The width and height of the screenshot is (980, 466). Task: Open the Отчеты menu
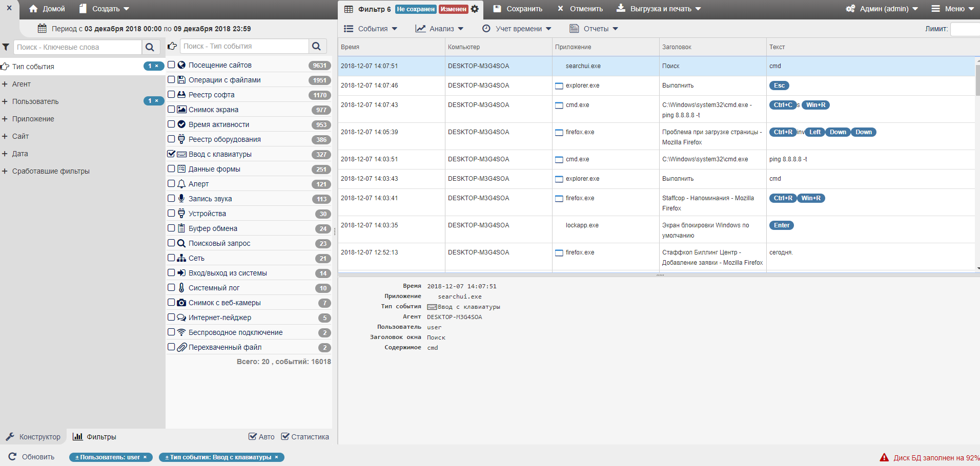[x=594, y=29]
